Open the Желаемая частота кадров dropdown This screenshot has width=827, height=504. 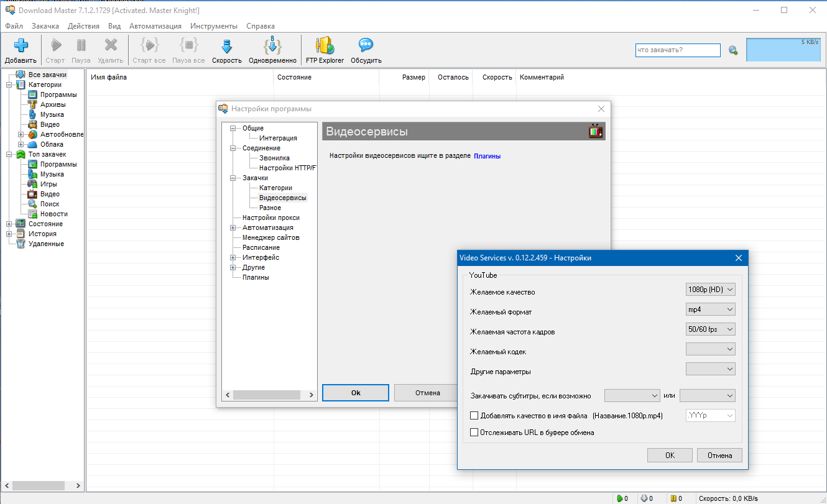(x=710, y=329)
